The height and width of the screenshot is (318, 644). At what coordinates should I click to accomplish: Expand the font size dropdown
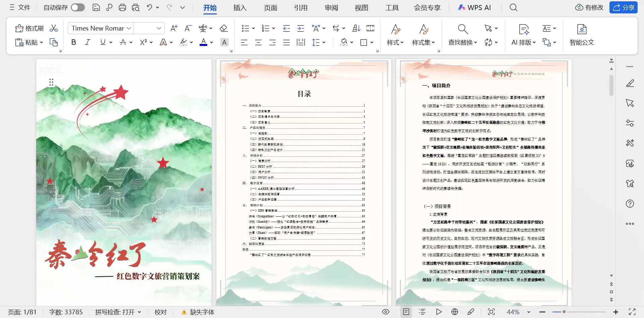(x=159, y=29)
